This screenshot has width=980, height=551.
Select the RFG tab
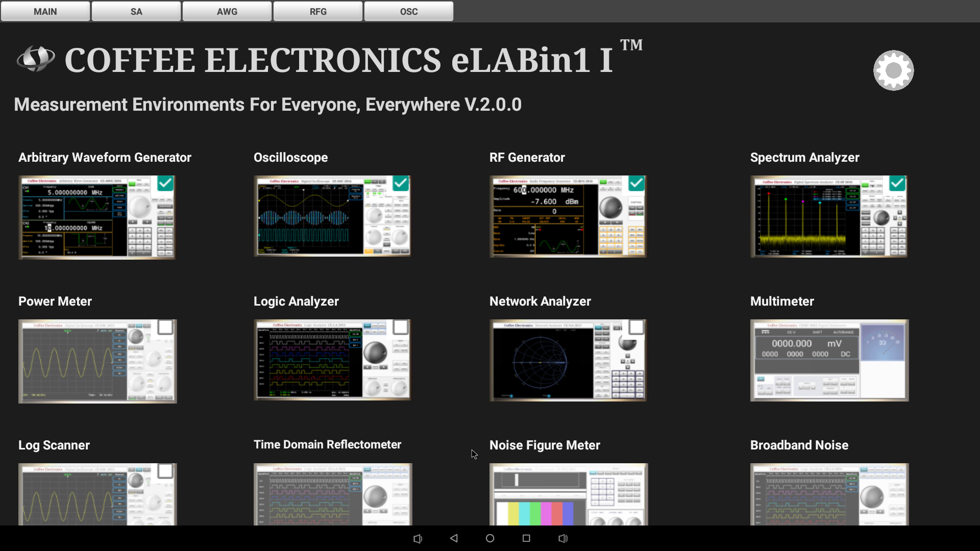point(317,11)
